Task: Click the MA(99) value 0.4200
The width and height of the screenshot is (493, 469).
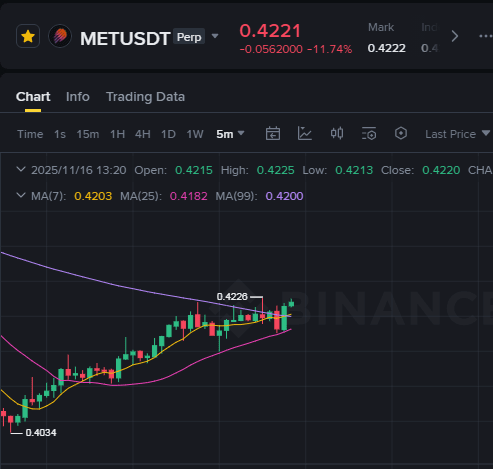Action: [x=284, y=196]
